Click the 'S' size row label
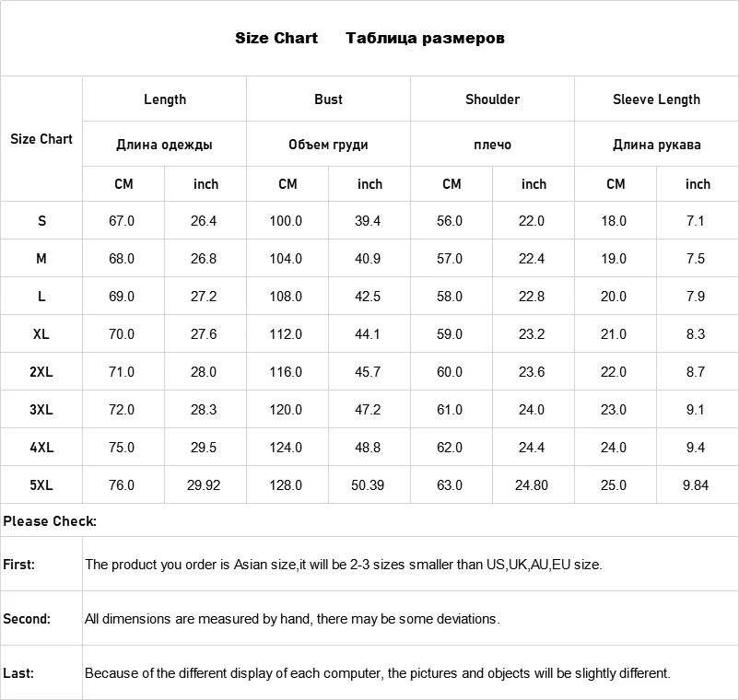This screenshot has height=700, width=739. click(41, 221)
